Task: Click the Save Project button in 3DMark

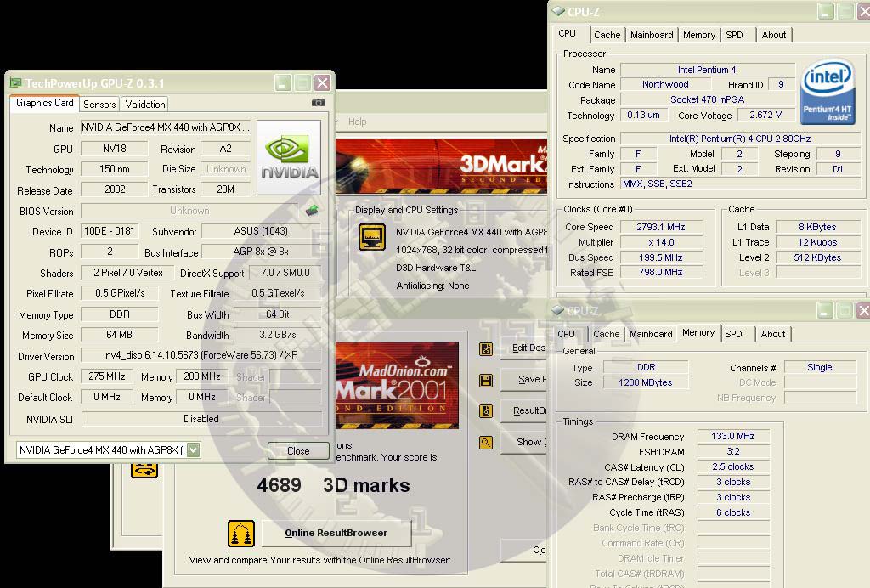Action: click(x=523, y=380)
